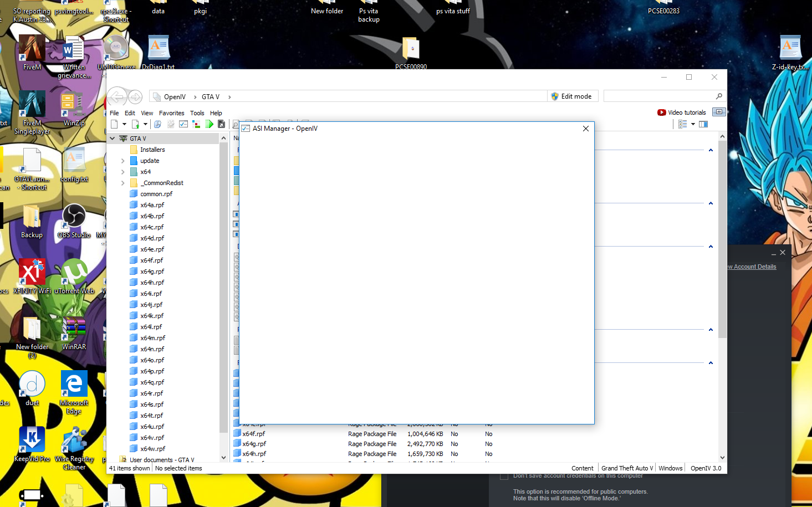
Task: Open the view mode dropdown arrow
Action: click(x=693, y=124)
